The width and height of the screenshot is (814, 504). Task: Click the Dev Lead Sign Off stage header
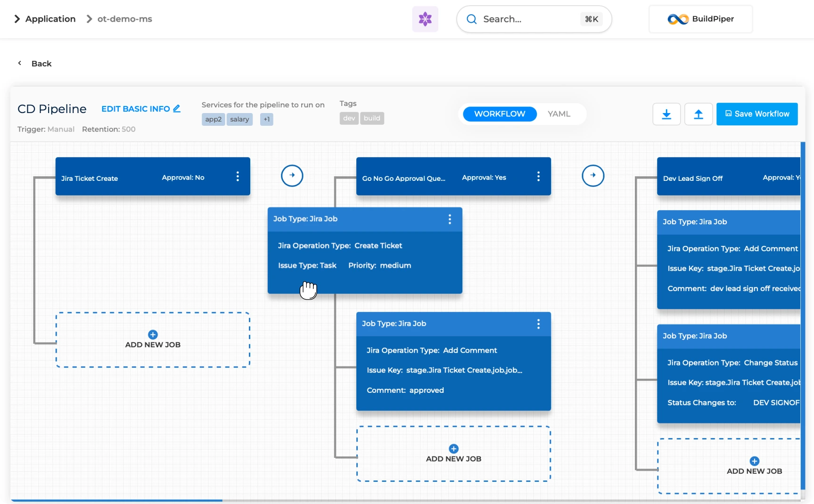729,176
